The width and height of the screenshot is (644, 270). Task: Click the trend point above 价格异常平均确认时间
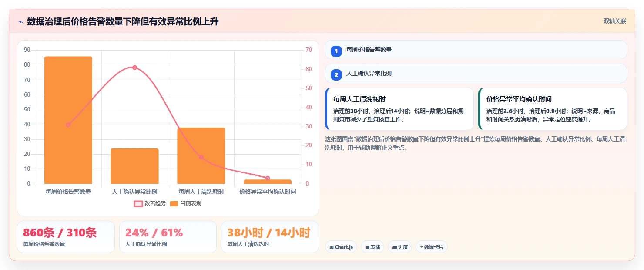coord(267,178)
